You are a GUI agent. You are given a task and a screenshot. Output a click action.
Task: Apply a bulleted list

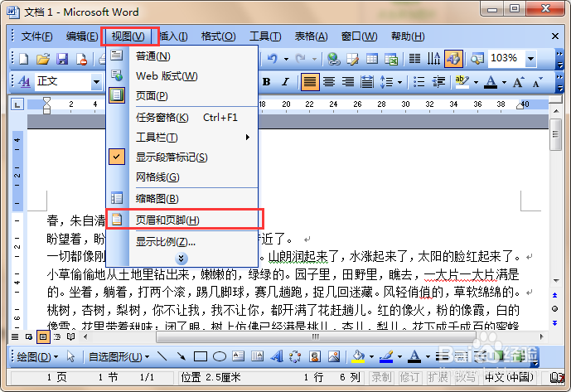click(419, 81)
